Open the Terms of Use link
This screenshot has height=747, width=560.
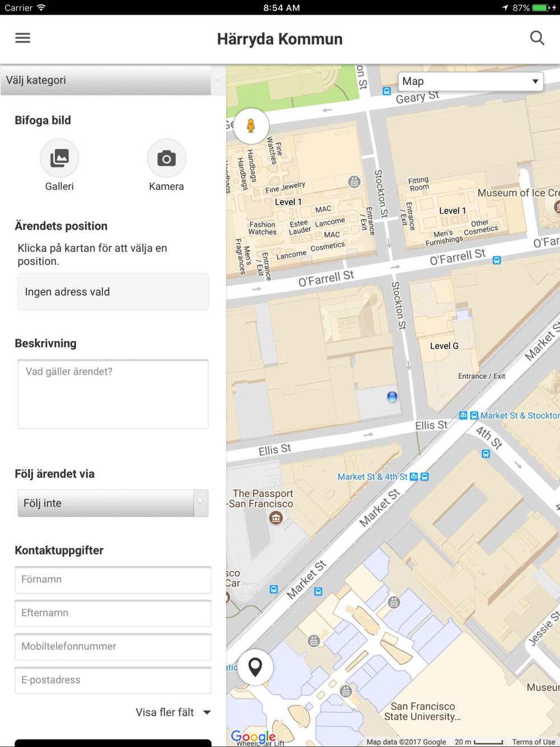point(534,742)
